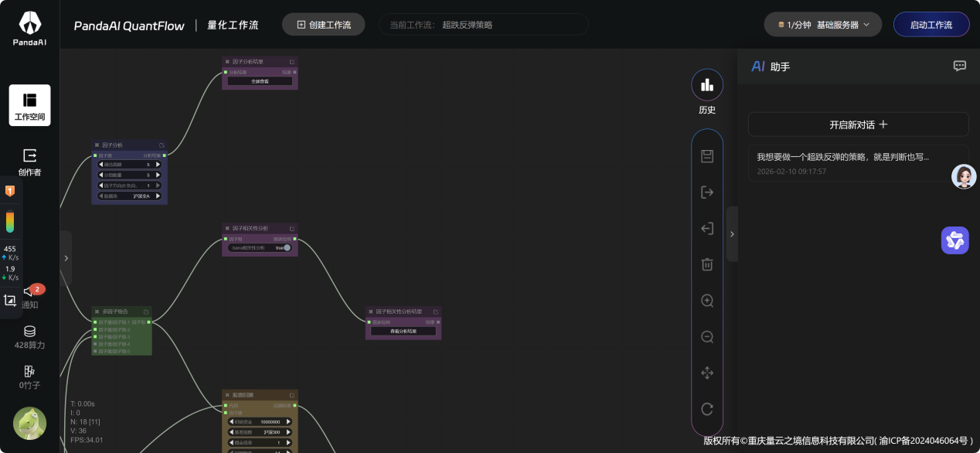Open edit icon on 因子分析 node
Viewport: 980px width, 453px height.
click(162, 145)
